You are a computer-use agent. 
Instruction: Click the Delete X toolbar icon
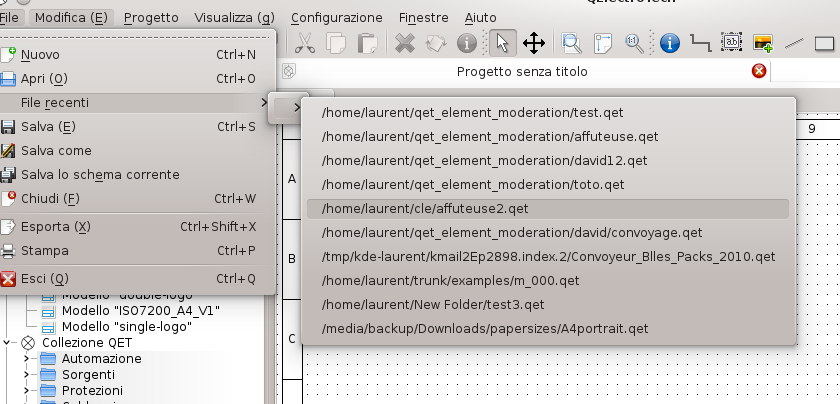tap(405, 43)
